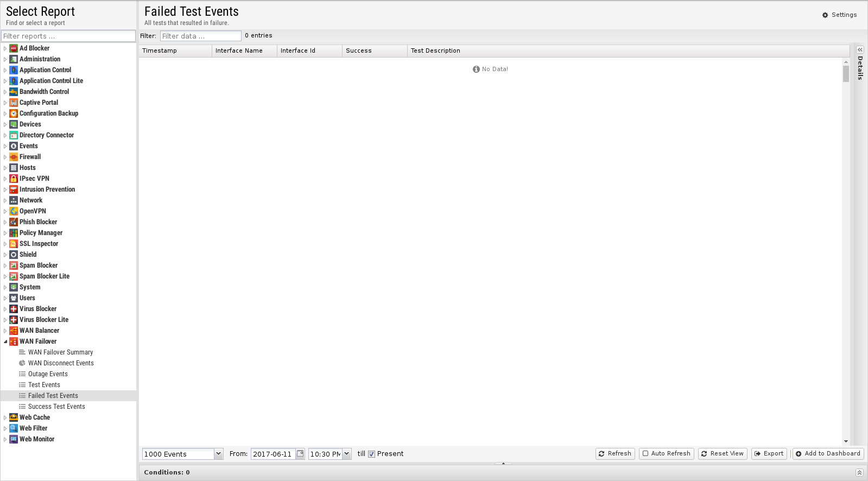Click the Refresh button
Viewport: 868px width, 481px height.
pyautogui.click(x=615, y=454)
